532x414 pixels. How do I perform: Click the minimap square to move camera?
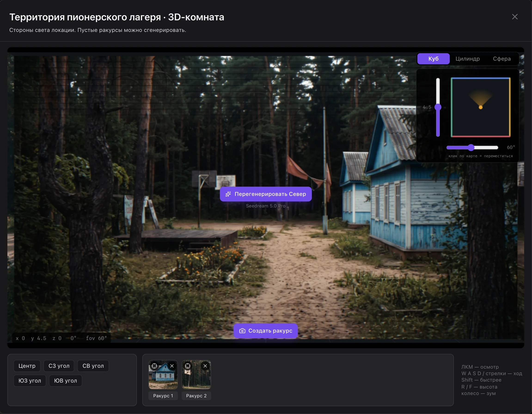point(481,107)
